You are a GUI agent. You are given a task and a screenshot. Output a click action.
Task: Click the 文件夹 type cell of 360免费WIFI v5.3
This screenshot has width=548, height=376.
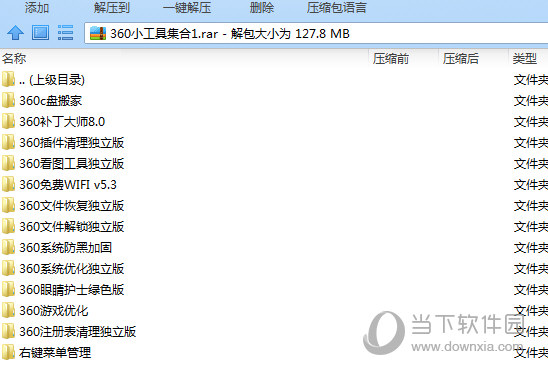click(x=531, y=185)
